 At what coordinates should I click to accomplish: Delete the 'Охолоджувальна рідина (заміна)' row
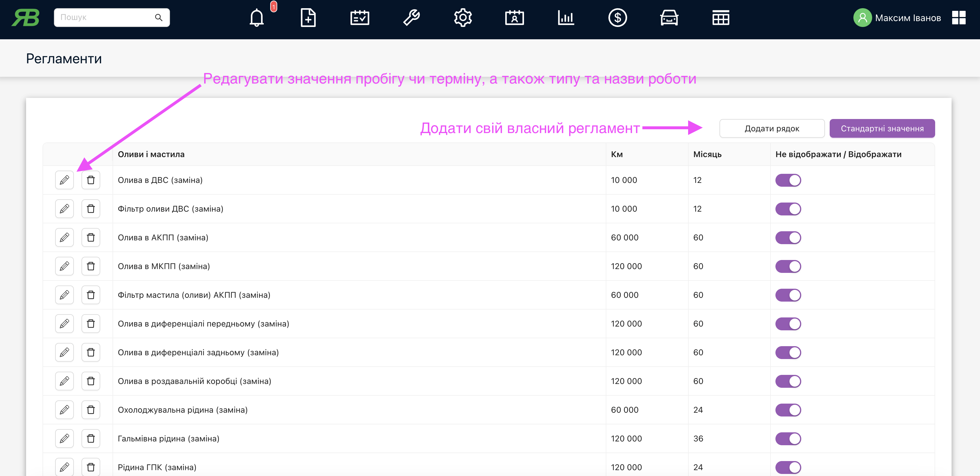[x=91, y=410]
